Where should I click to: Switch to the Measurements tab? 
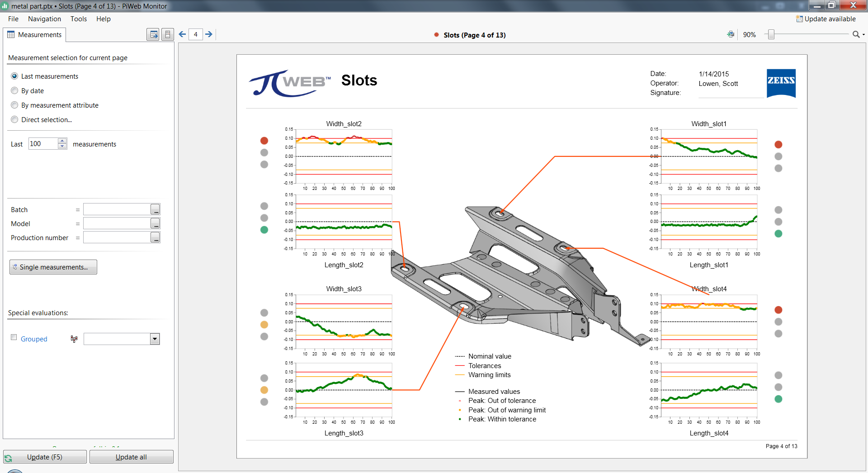(39, 34)
